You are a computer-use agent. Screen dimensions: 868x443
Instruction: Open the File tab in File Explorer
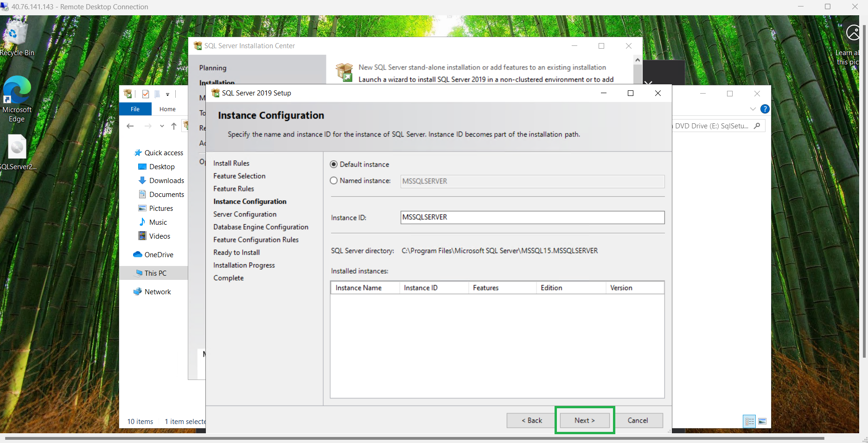coord(135,109)
